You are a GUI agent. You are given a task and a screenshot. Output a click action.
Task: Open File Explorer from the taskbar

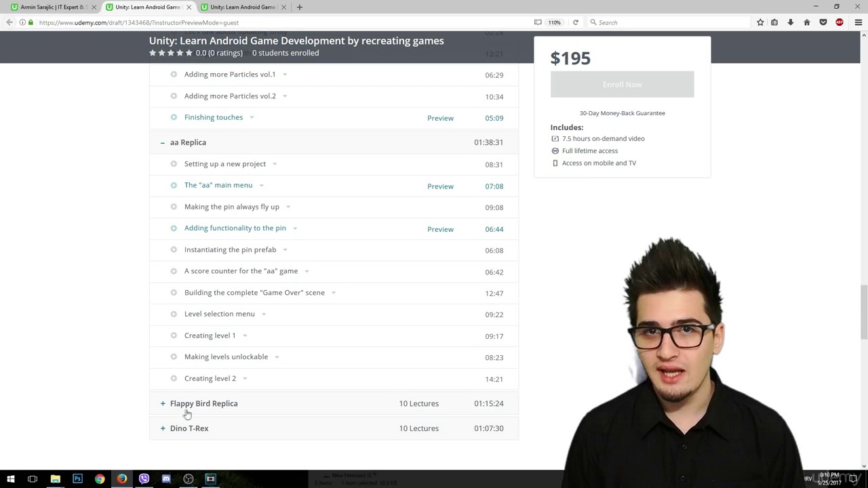(55, 479)
